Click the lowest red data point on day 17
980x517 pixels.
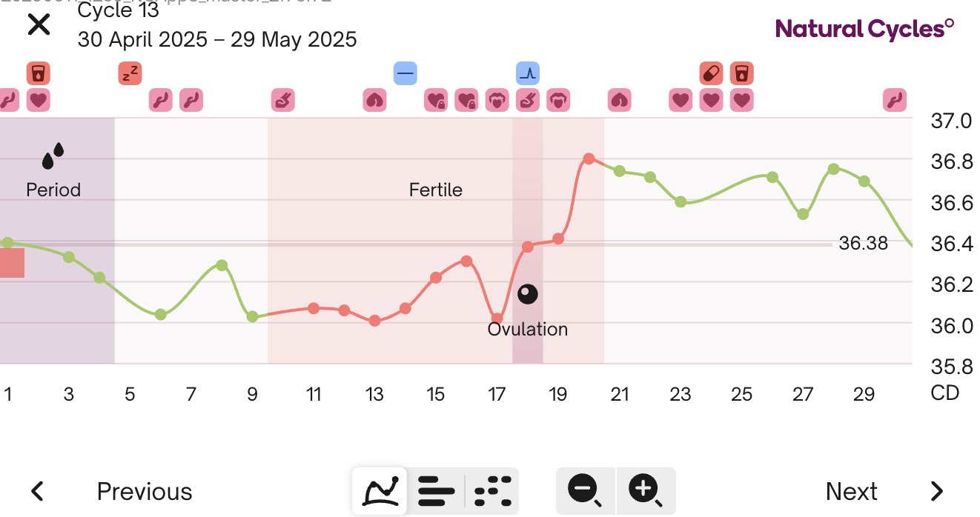tap(497, 318)
